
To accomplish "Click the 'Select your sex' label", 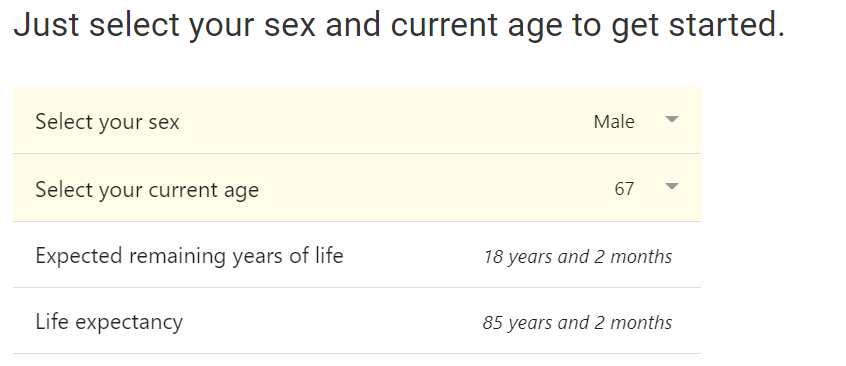I will point(107,122).
